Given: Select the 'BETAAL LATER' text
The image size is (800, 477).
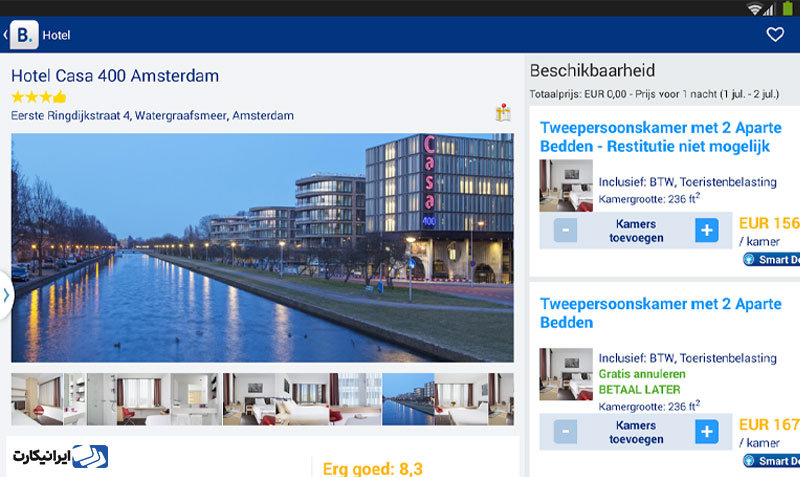Looking at the screenshot, I should (x=639, y=390).
